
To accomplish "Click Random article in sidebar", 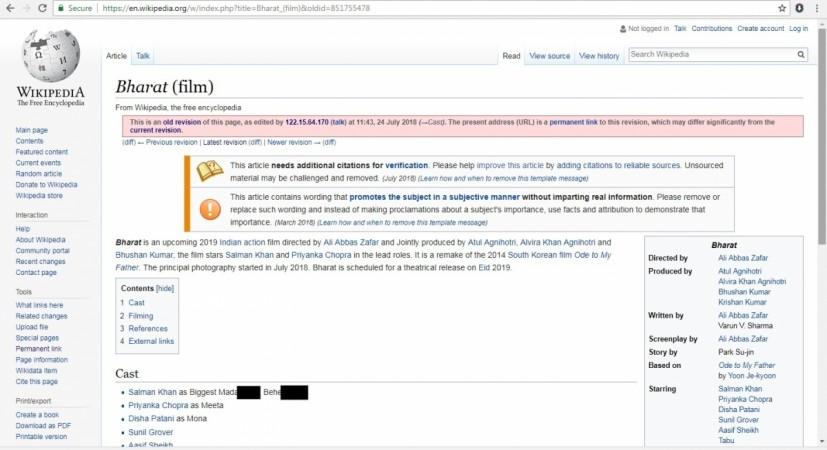I will (39, 174).
